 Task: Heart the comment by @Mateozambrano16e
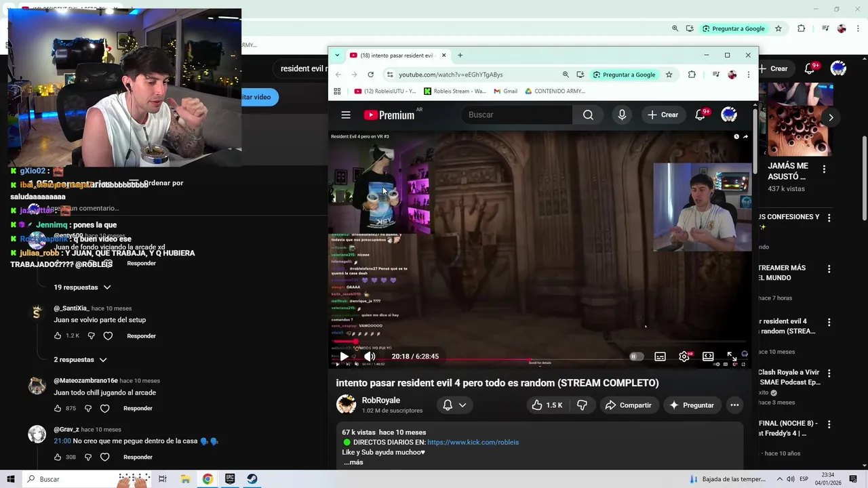click(x=104, y=409)
